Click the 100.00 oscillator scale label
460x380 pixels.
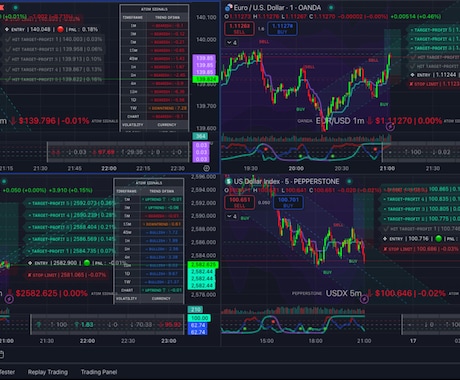tap(199, 318)
